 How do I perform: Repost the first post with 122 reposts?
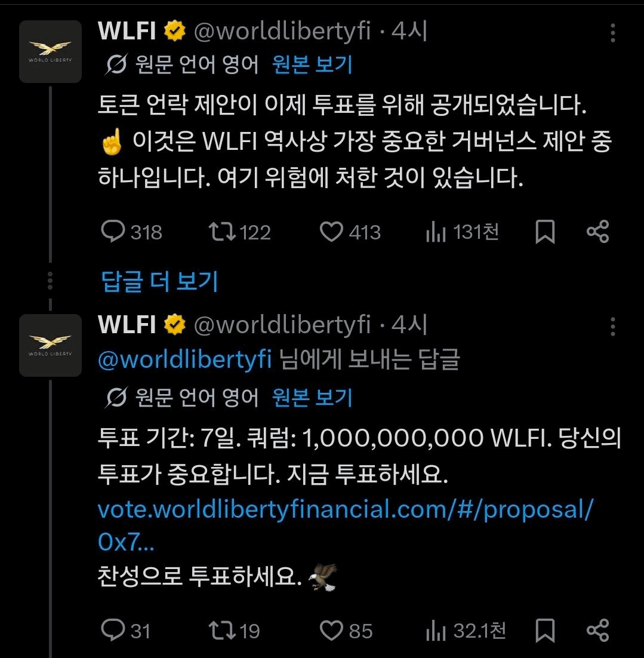[222, 232]
